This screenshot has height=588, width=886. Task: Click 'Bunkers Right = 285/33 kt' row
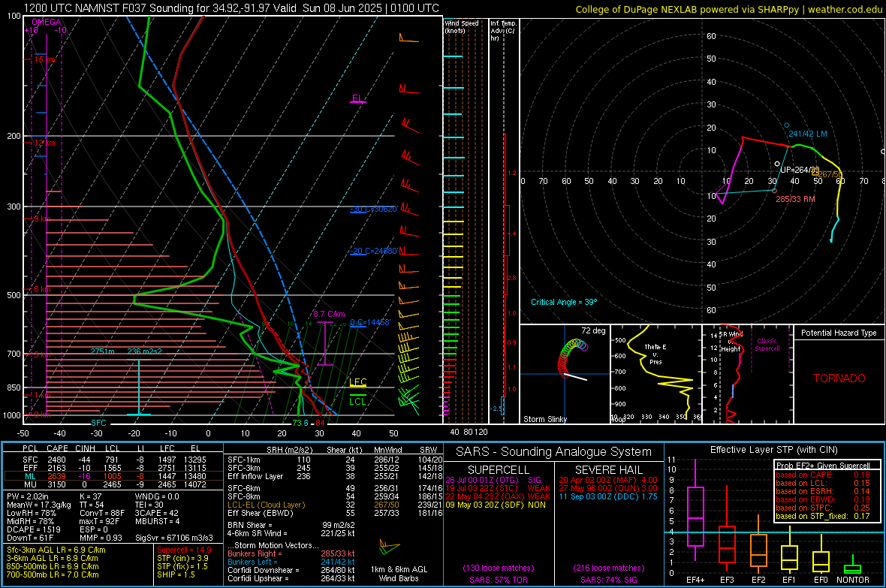click(x=291, y=553)
